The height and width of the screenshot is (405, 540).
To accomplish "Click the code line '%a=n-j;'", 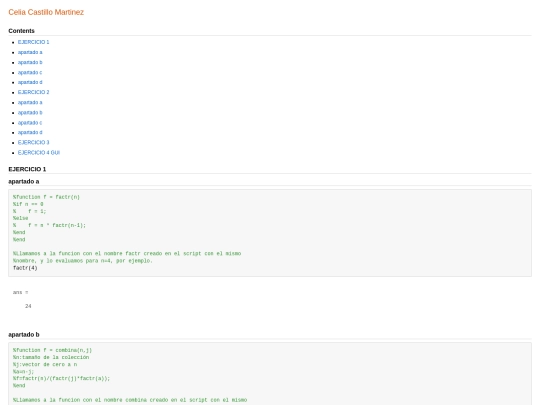I will tap(23, 372).
